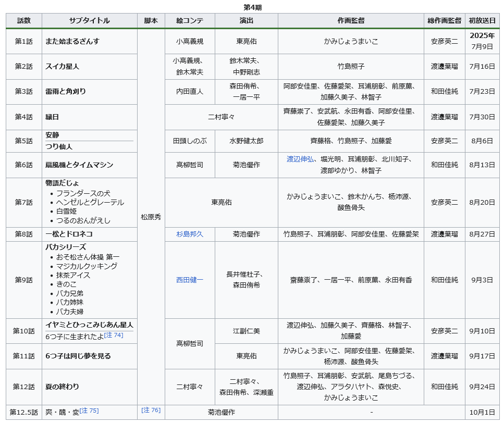Image resolution: width=504 pixels, height=423 pixels.
Task: Select the 夏の終わり episode title
Action: (63, 387)
